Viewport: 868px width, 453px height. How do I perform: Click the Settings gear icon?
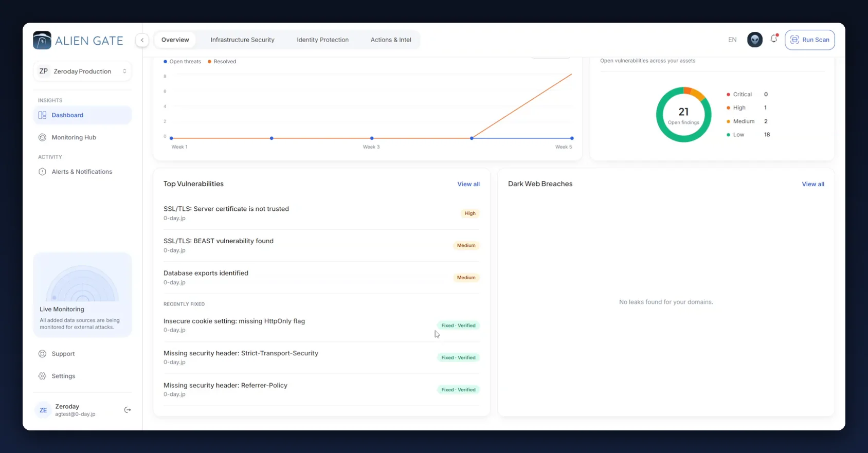[43, 376]
